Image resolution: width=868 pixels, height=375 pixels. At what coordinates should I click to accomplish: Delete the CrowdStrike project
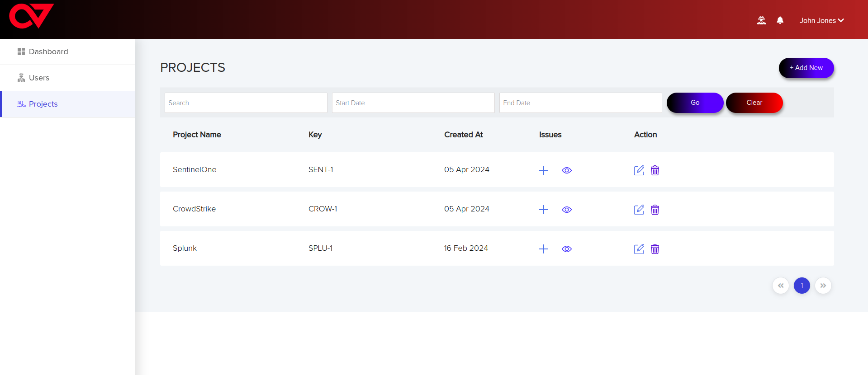click(x=655, y=210)
